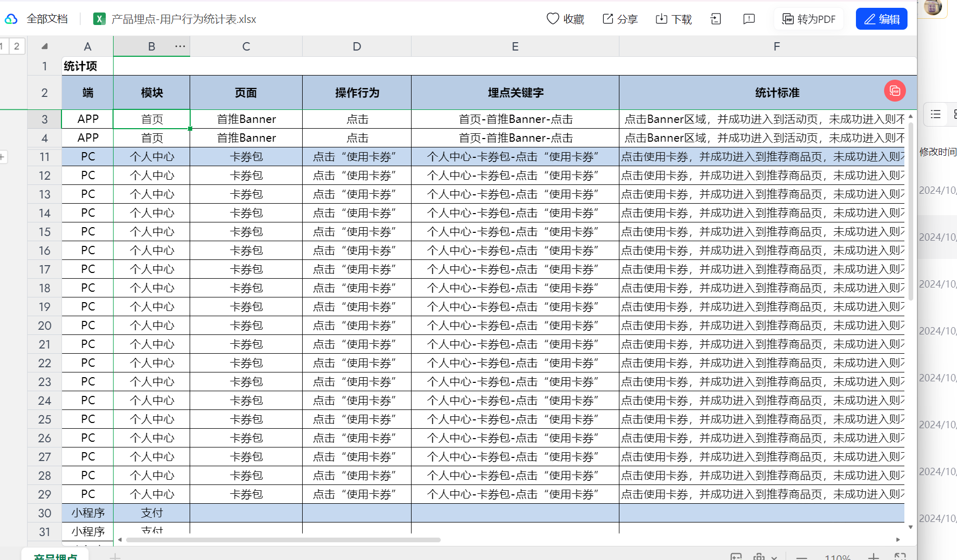Click the vertical scrollbar down arrow
957x560 pixels.
point(911,527)
